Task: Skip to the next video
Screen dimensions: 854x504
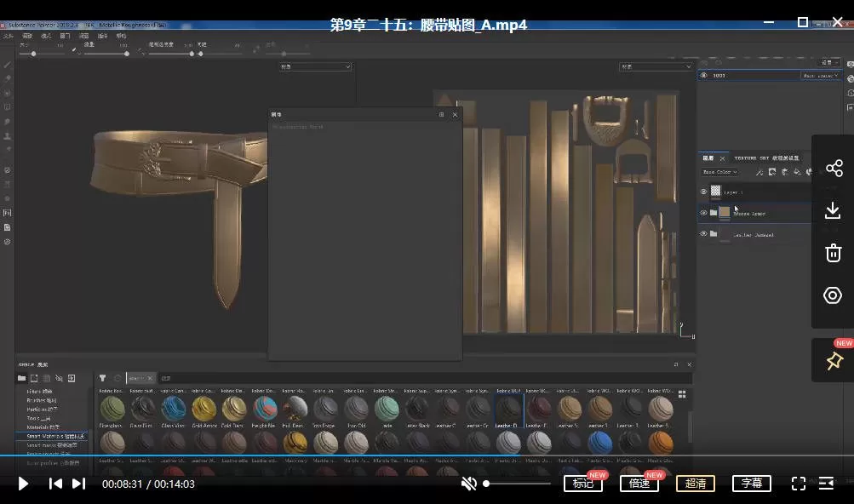Action: point(78,484)
